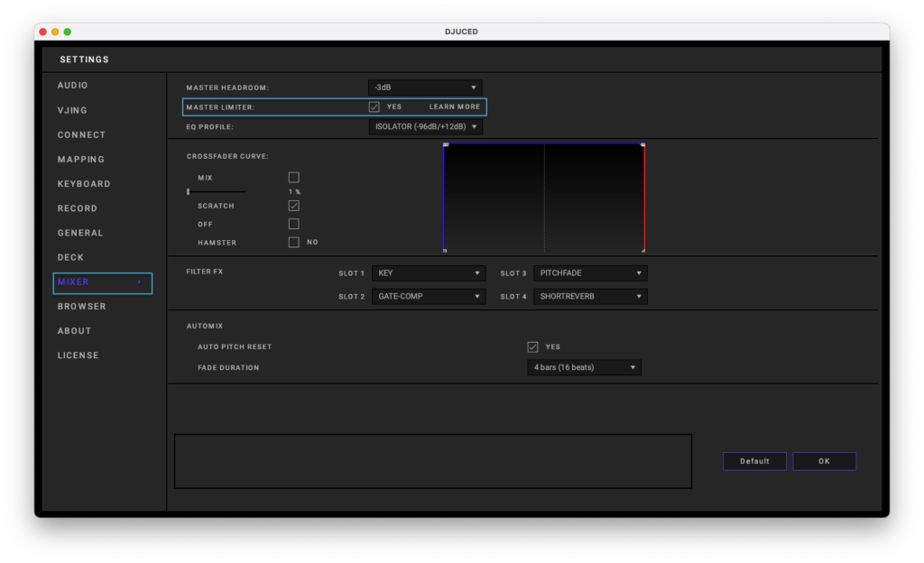Expand the EQ Profile dropdown
Screen dimensions: 924x563
click(x=425, y=127)
